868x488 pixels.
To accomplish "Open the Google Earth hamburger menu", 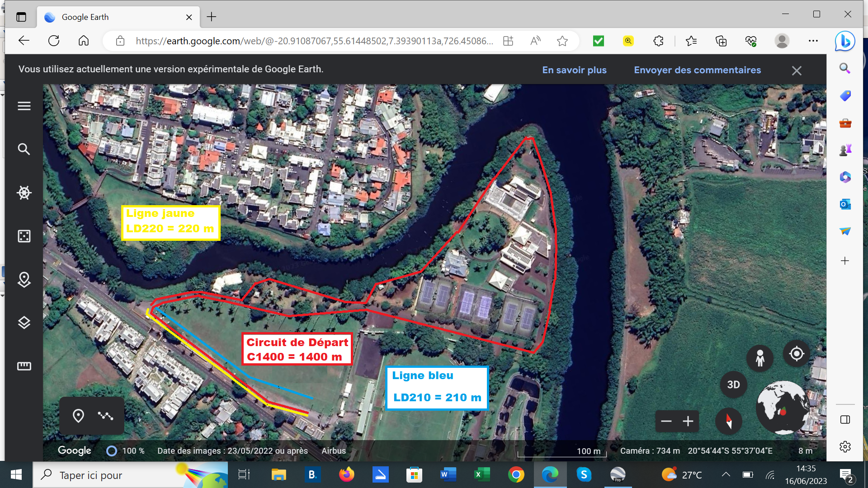I will point(24,106).
